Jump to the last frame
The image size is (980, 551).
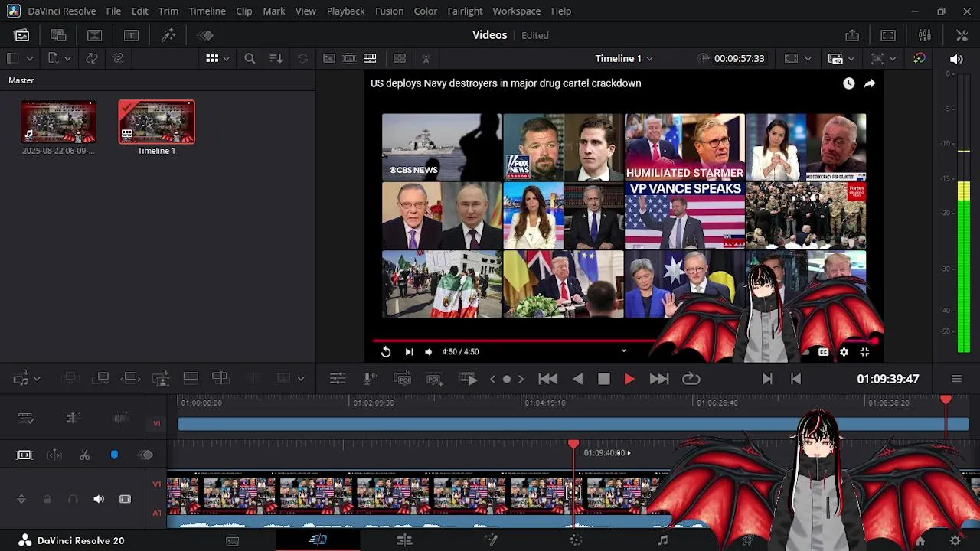(658, 379)
